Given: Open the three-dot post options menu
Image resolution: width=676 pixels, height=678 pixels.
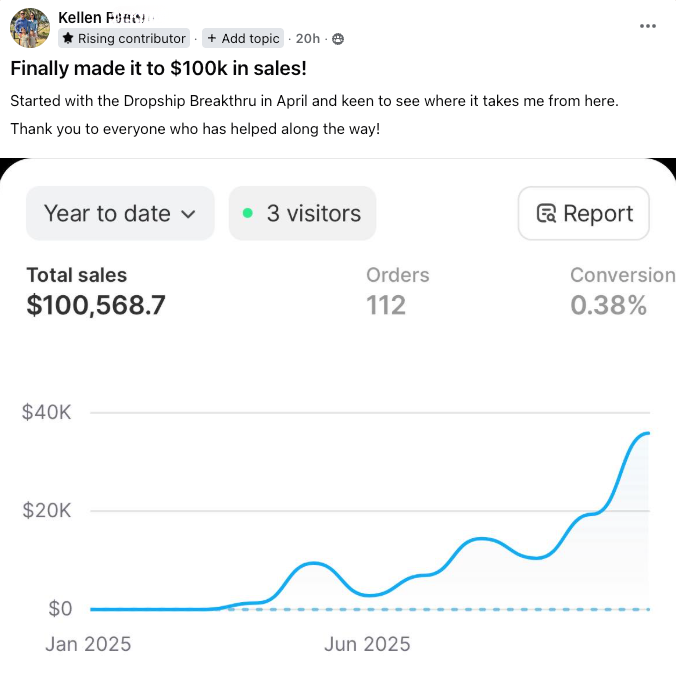Looking at the screenshot, I should tap(648, 25).
